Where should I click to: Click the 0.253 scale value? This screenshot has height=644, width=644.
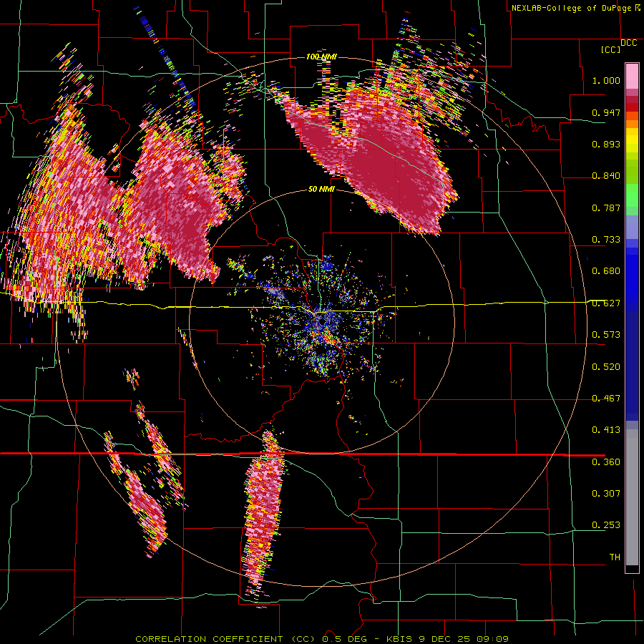click(x=606, y=525)
